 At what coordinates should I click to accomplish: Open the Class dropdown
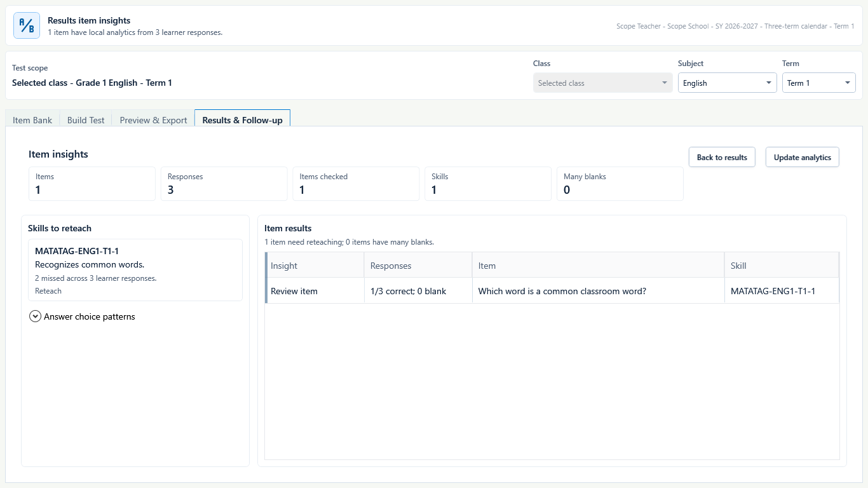point(602,83)
